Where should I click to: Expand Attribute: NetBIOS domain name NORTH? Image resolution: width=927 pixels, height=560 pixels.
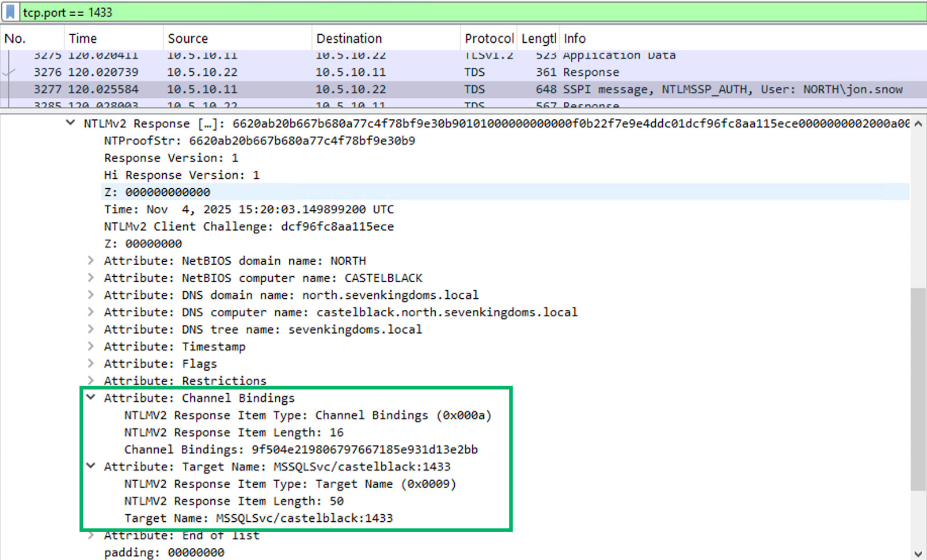click(x=90, y=261)
